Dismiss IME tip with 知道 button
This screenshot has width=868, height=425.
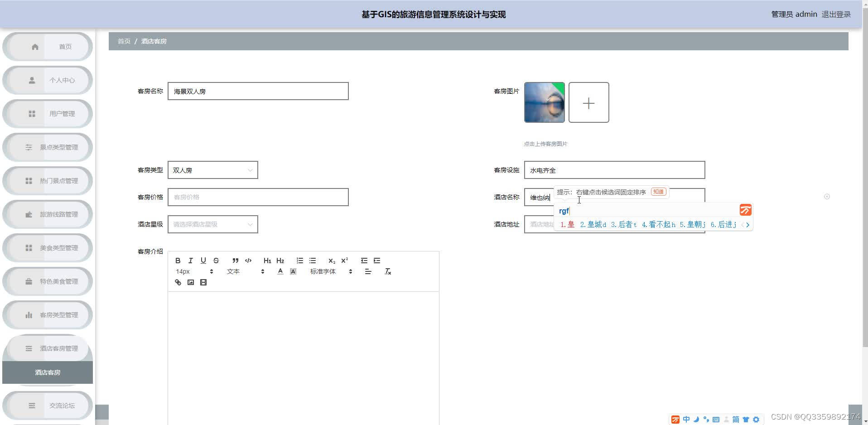click(x=658, y=192)
